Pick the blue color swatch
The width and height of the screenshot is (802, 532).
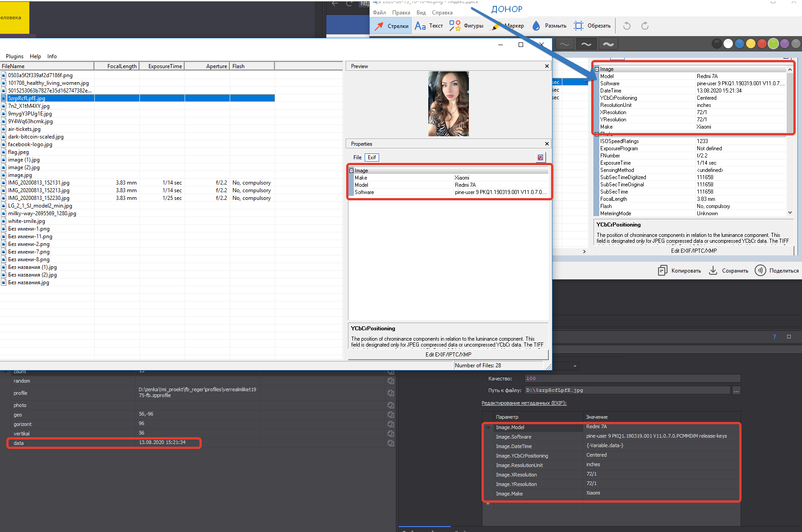click(x=739, y=43)
